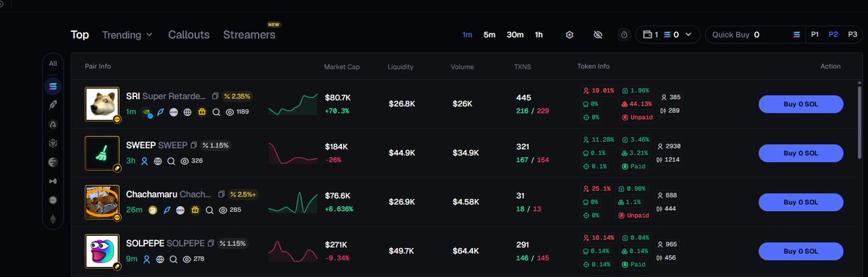Viewport: 868px width, 277px height.
Task: Click Solana icon in Quick Buy field
Action: 796,35
